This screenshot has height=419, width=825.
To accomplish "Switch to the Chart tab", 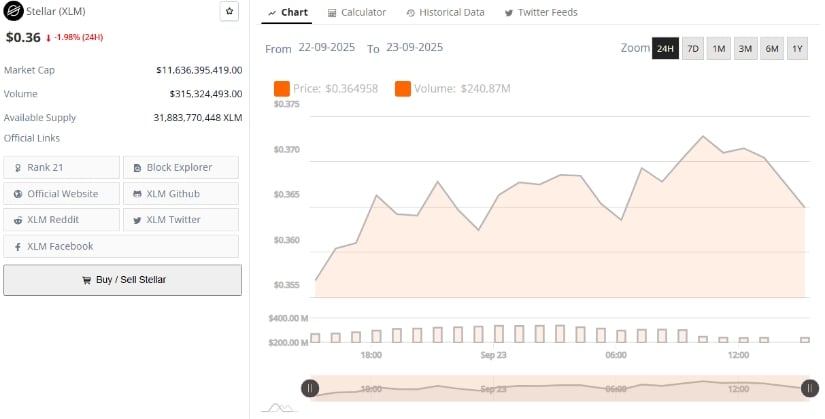I will coord(287,13).
